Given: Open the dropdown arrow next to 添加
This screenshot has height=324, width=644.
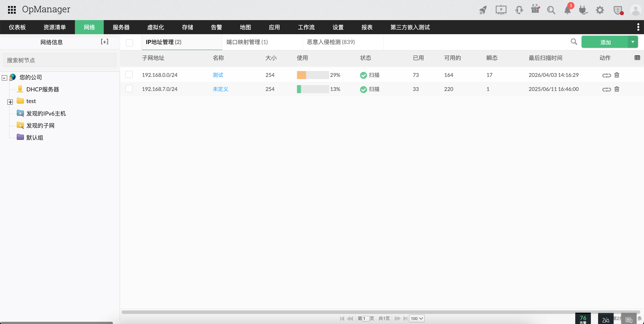Looking at the screenshot, I should [633, 42].
